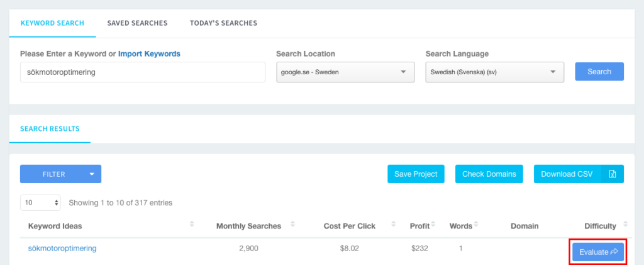Switch to the Saved Searches tab

pyautogui.click(x=137, y=23)
